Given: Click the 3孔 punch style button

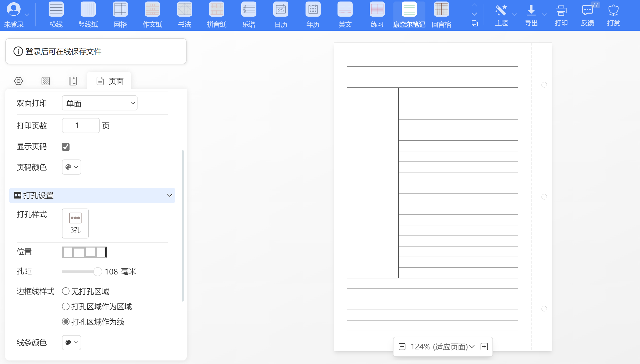Looking at the screenshot, I should pyautogui.click(x=75, y=223).
